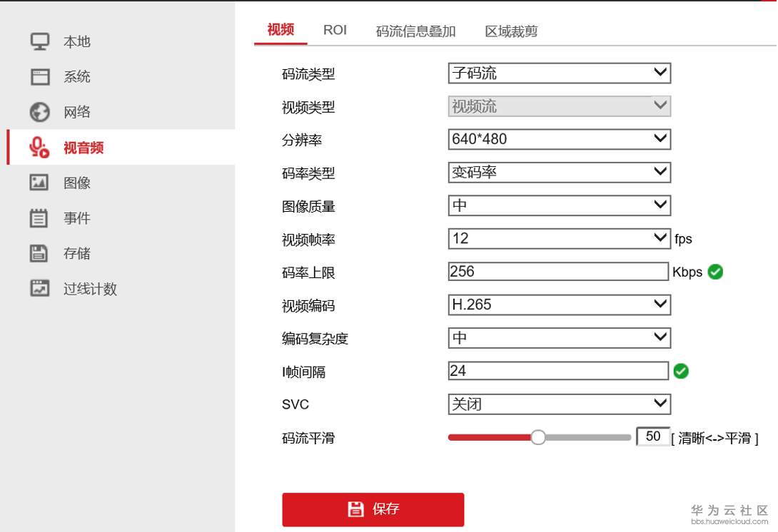This screenshot has width=778, height=532.
Task: Switch to the 视频 tab
Action: [x=281, y=30]
